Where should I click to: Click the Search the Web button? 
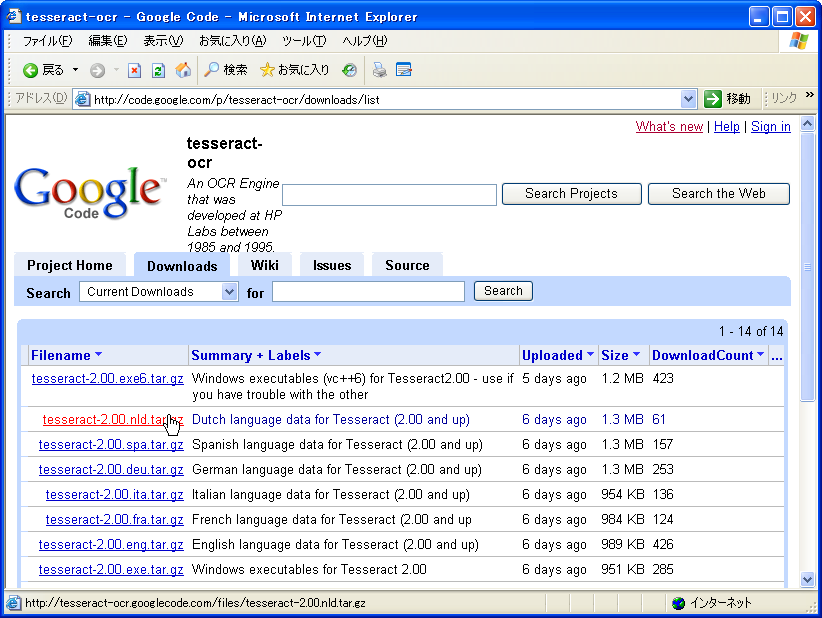pyautogui.click(x=719, y=193)
